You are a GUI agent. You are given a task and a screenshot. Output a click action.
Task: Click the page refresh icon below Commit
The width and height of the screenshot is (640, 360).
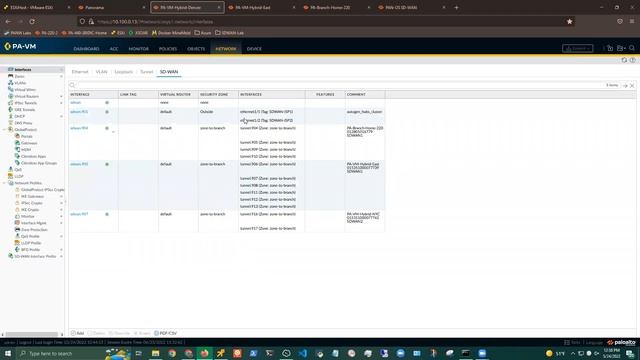pyautogui.click(x=624, y=60)
